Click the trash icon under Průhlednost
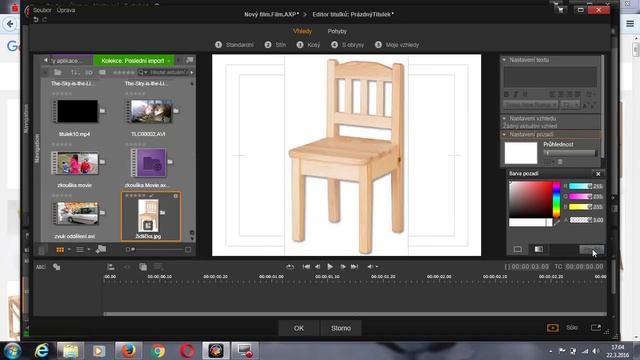This screenshot has height=360, width=640. point(560,162)
